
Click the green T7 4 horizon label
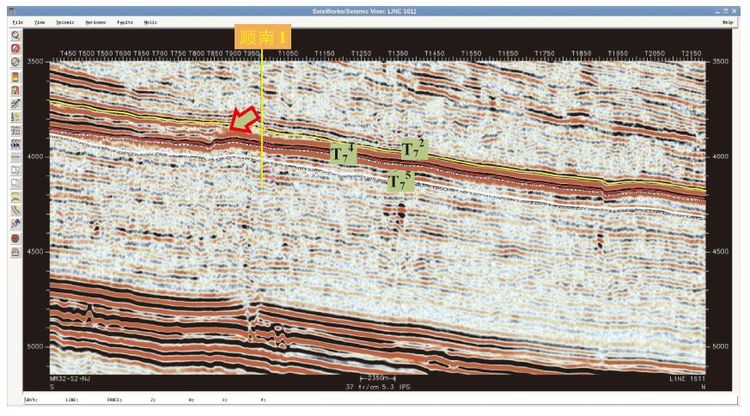342,153
